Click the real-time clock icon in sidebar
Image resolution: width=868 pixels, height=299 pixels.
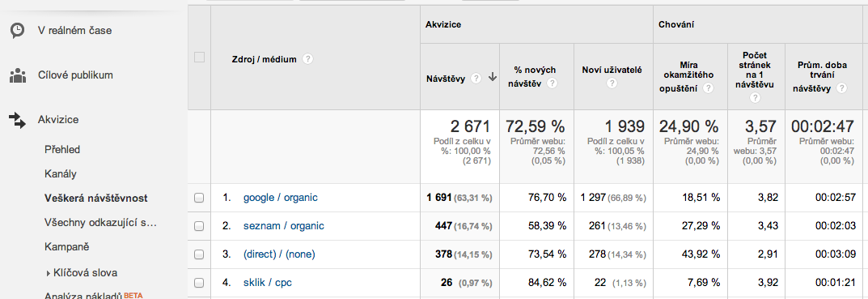[18, 31]
